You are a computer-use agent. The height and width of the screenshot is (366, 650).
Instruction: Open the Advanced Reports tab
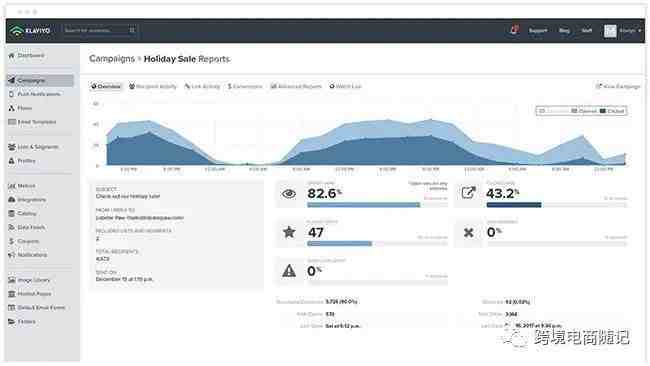pyautogui.click(x=296, y=86)
